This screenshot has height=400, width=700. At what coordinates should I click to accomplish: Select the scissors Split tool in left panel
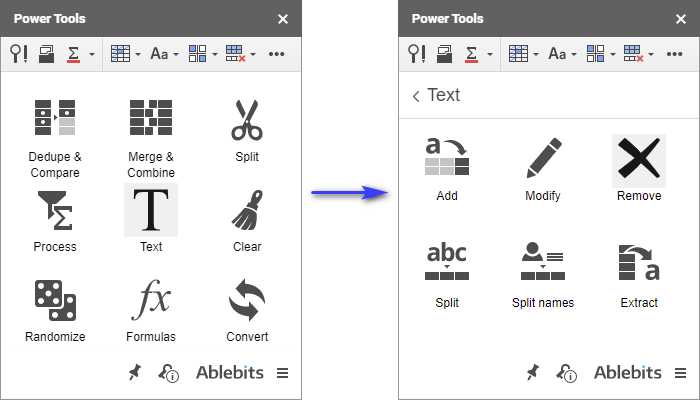[247, 130]
